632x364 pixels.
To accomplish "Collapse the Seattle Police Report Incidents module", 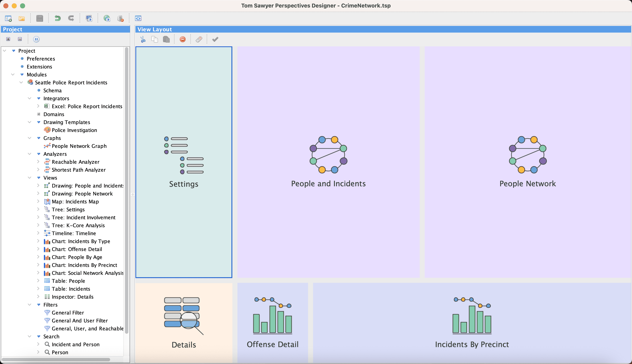I will pos(22,82).
